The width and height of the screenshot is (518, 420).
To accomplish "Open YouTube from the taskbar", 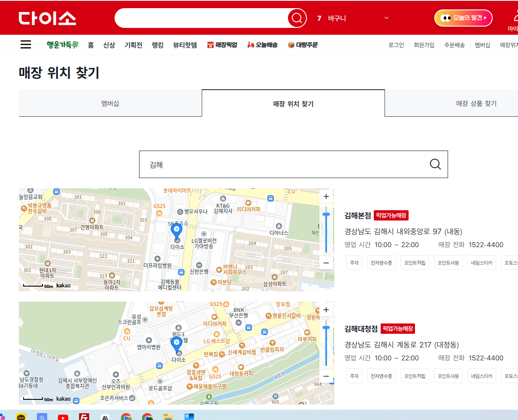I will pos(63,417).
